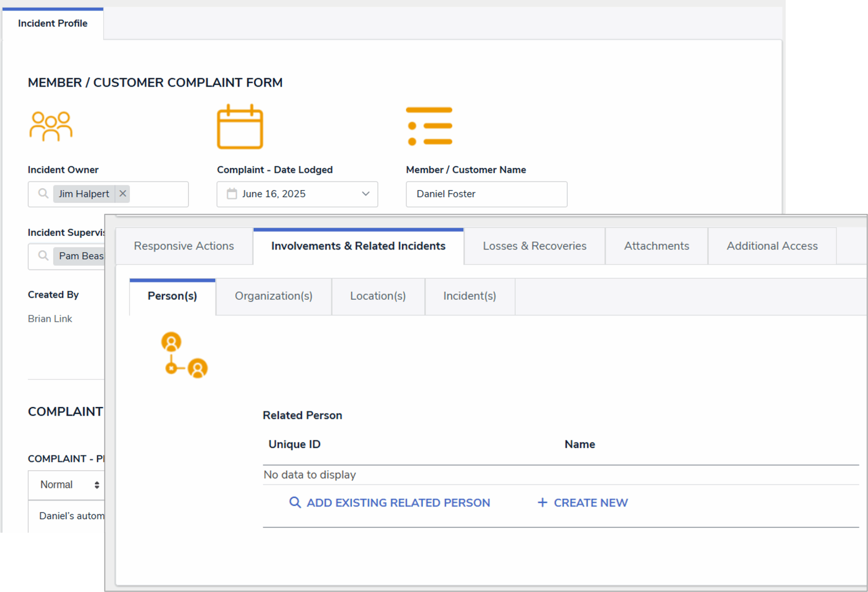
Task: Open the Location(s) sub-tab
Action: click(x=378, y=296)
